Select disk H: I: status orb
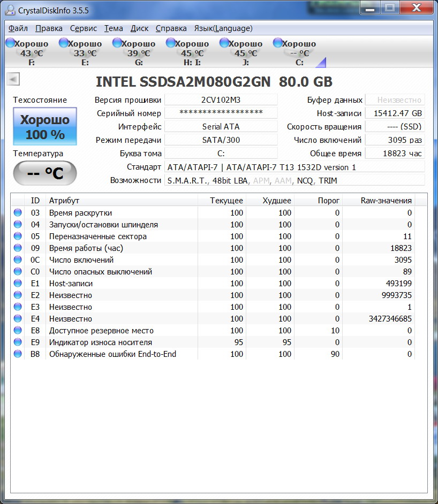 point(170,43)
